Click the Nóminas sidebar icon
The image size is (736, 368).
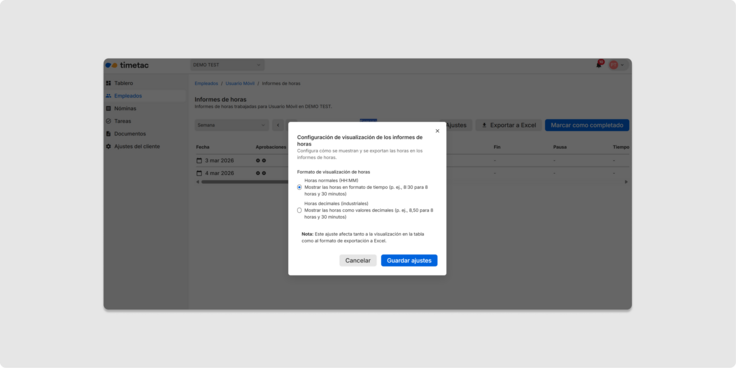pos(108,108)
